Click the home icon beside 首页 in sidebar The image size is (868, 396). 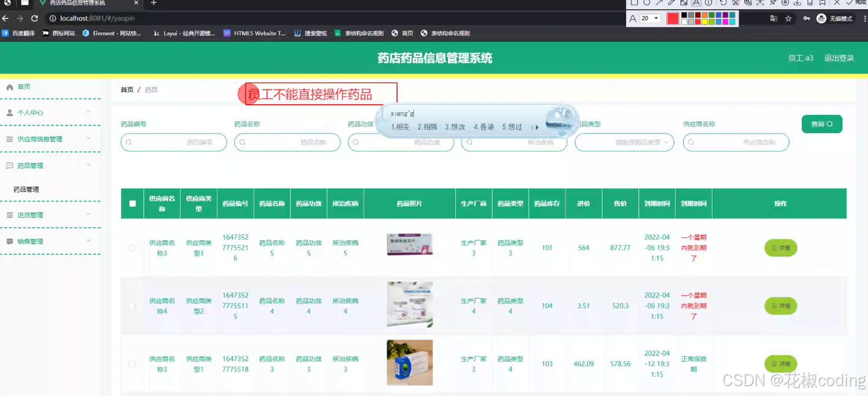pos(9,86)
